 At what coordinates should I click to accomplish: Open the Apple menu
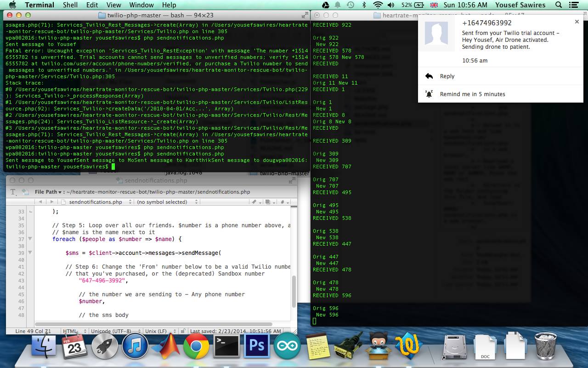12,5
